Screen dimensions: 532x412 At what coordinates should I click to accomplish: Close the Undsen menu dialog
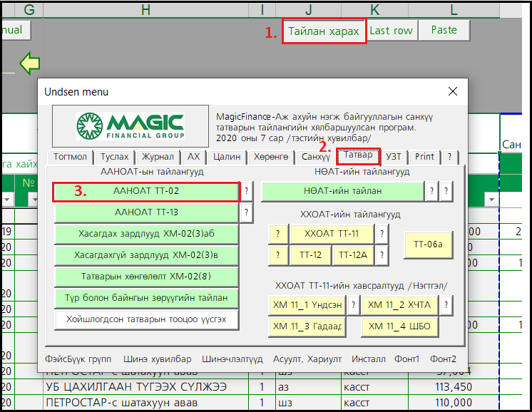pos(452,92)
